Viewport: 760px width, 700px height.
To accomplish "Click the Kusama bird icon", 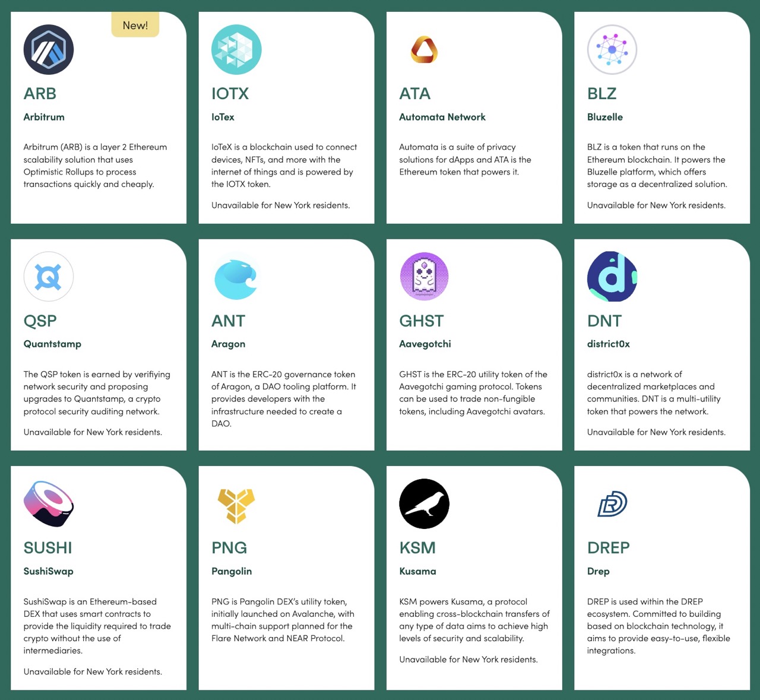I will point(424,503).
